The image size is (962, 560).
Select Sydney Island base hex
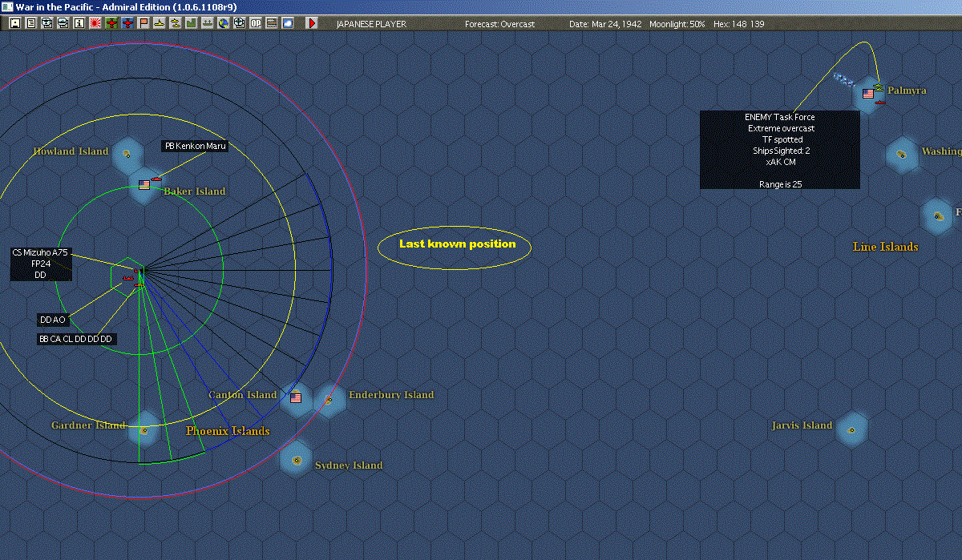coord(297,460)
